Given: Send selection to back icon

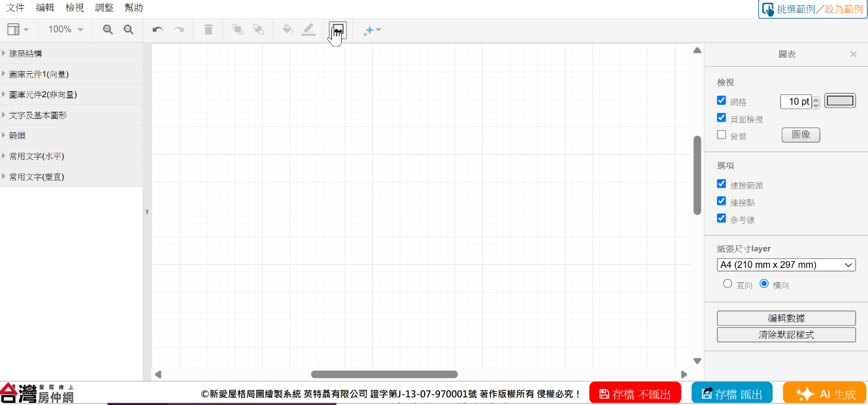Looking at the screenshot, I should (x=258, y=29).
